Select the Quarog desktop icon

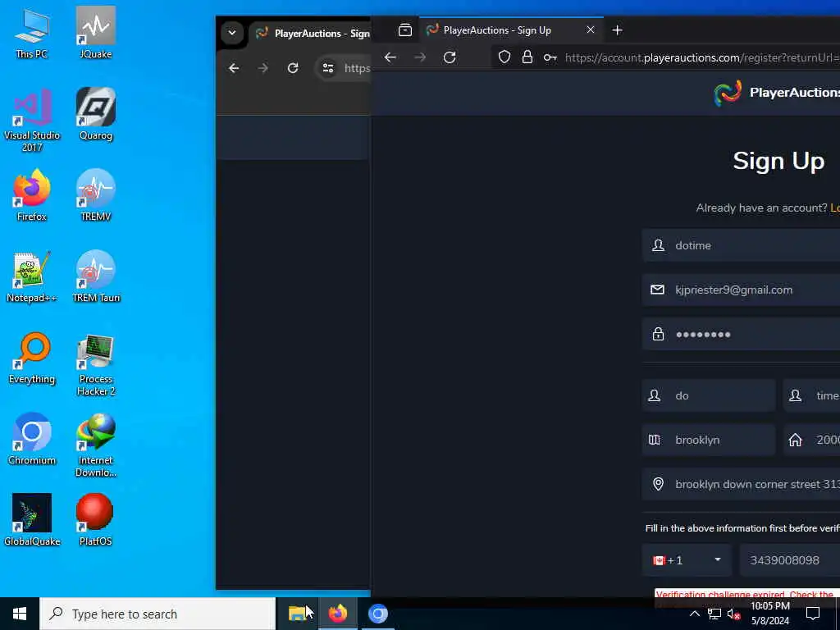coord(95,113)
